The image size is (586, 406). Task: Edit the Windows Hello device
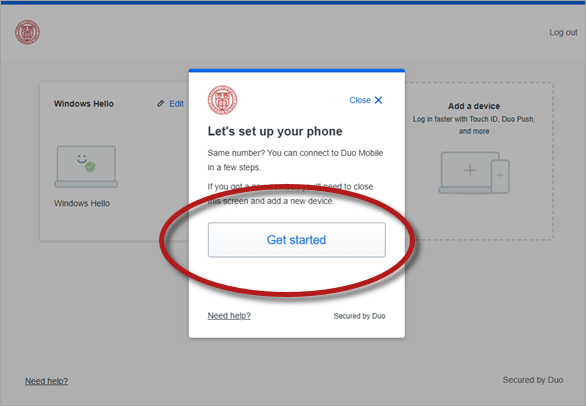[x=176, y=104]
